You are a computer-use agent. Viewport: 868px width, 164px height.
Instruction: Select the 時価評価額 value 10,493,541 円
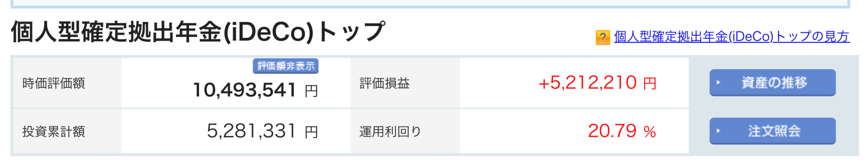click(255, 90)
